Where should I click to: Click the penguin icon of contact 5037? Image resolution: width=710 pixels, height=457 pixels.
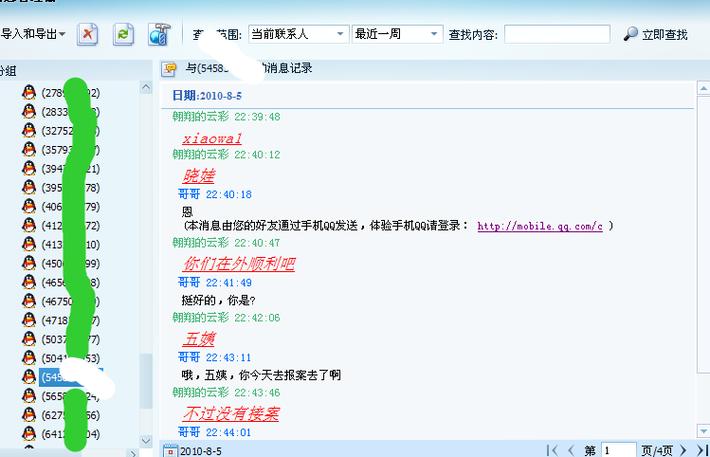coord(29,339)
